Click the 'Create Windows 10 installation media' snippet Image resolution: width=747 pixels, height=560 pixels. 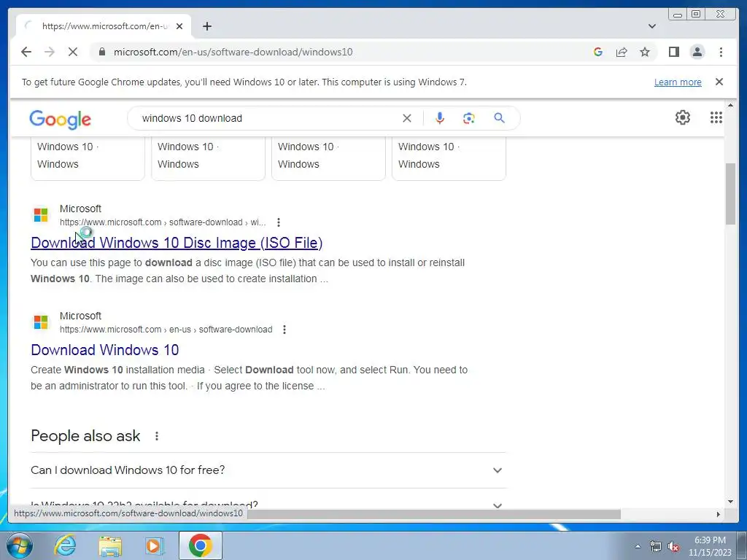[249, 378]
